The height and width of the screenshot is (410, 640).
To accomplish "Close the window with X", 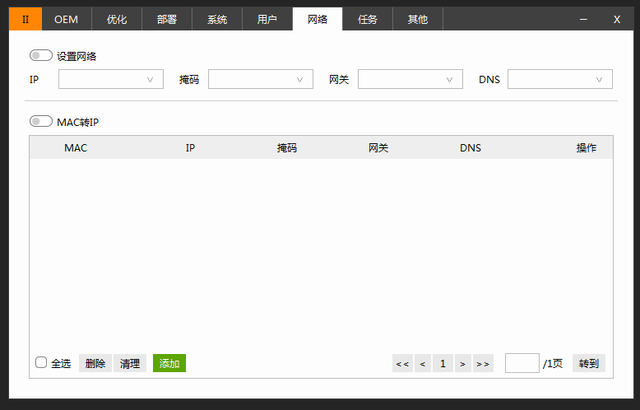I will tap(617, 19).
